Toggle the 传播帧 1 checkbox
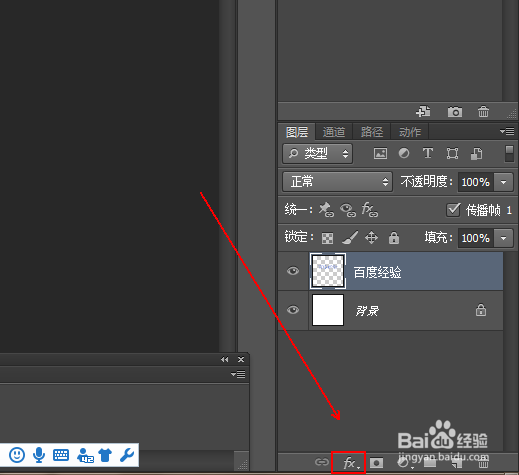 pyautogui.click(x=453, y=210)
